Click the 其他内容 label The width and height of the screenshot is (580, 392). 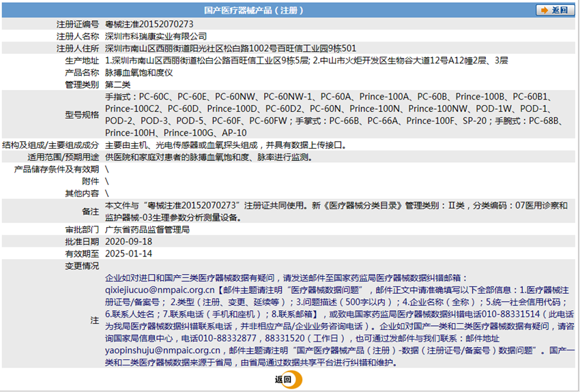(x=82, y=193)
